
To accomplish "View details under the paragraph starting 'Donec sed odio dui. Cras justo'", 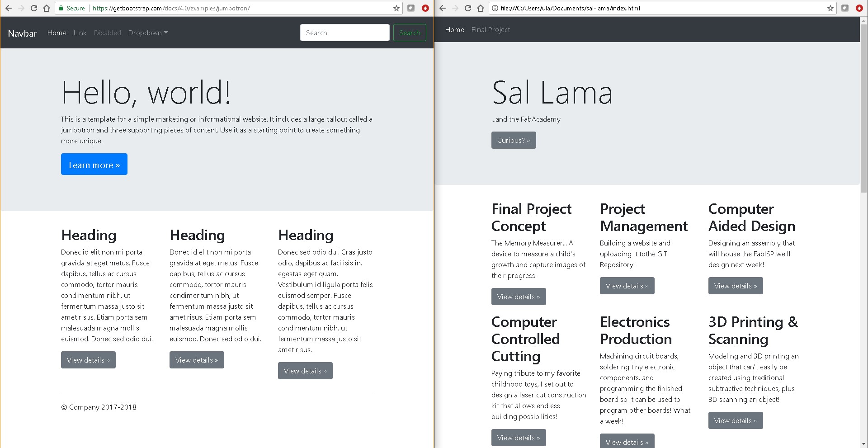I will (x=305, y=371).
